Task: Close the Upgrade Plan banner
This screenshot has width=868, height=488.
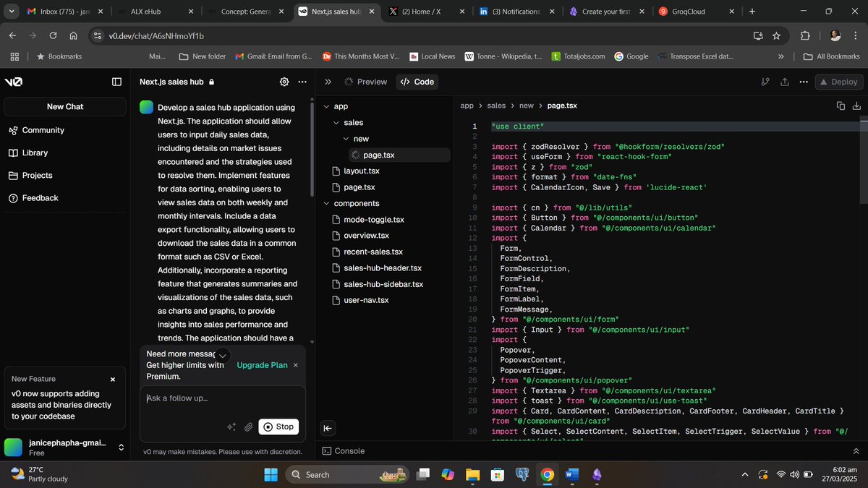Action: [295, 365]
